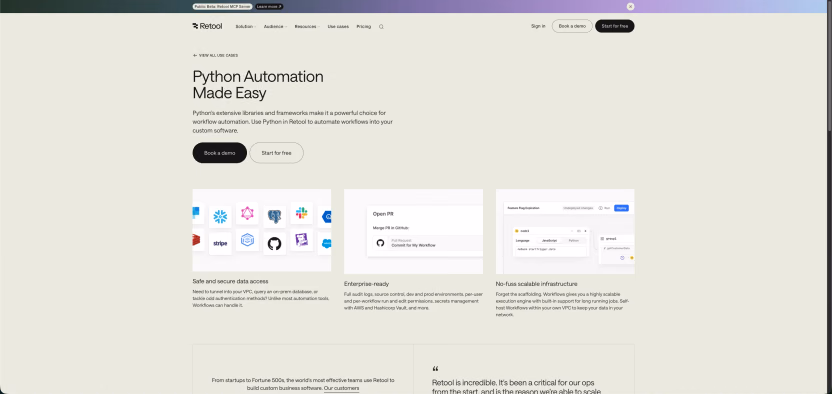Click the Book a demo button below the headline
Viewport: 832px width, 394px height.
220,153
